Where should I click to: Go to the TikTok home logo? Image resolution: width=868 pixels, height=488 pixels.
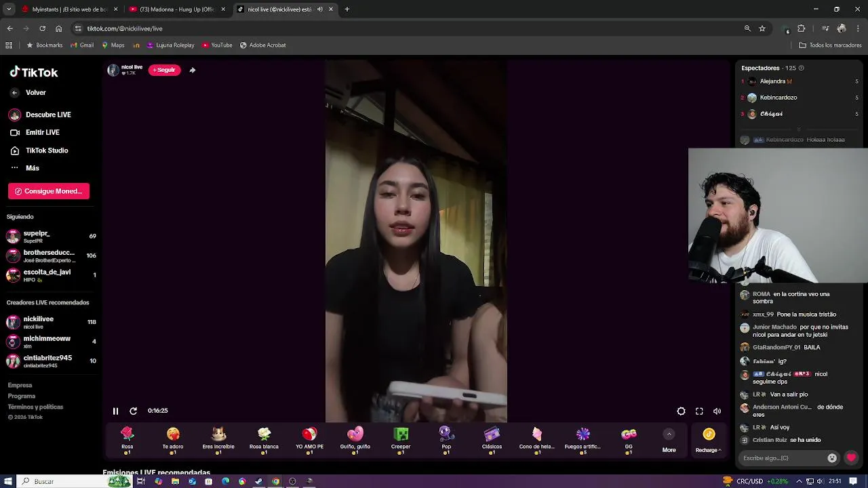[34, 72]
